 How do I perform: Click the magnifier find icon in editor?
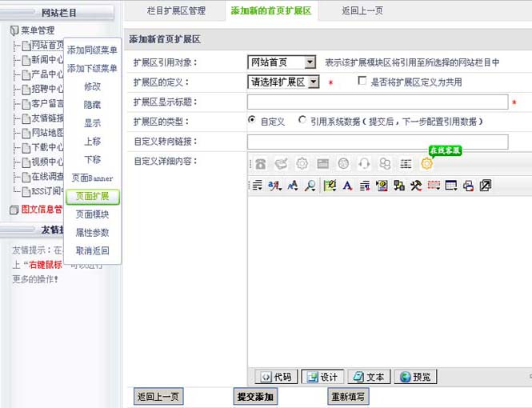click(310, 186)
